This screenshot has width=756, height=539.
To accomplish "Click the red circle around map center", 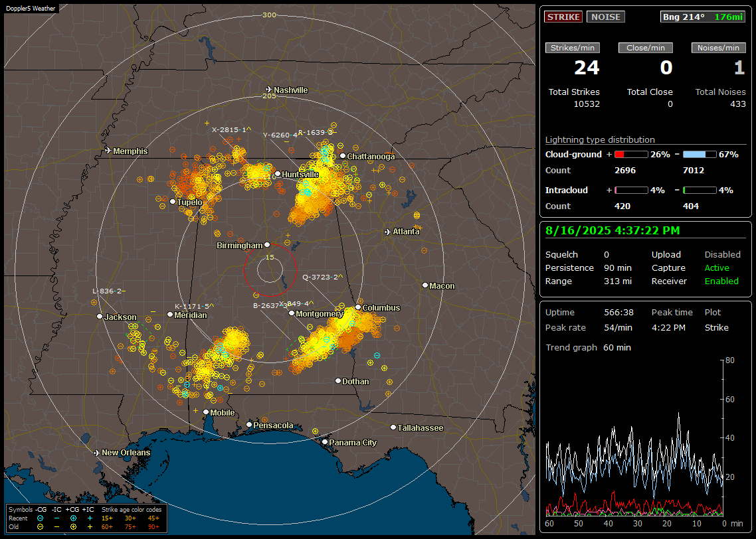I will 270,270.
